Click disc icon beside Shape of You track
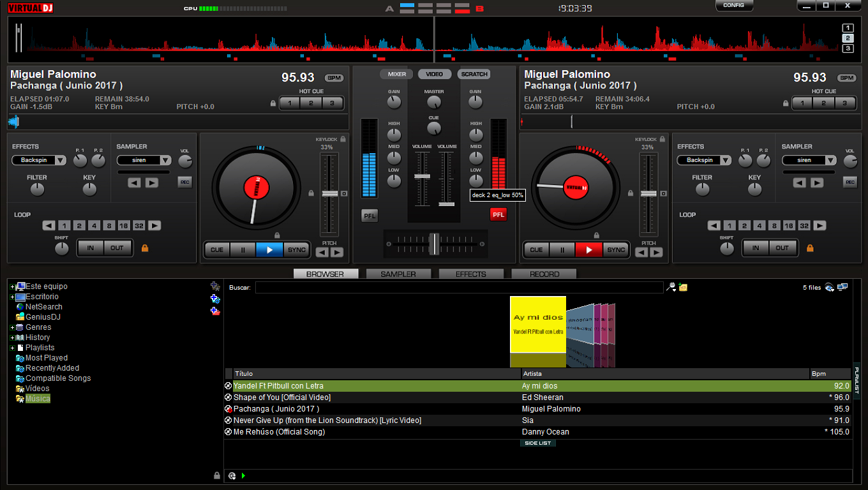This screenshot has width=868, height=490. point(228,397)
